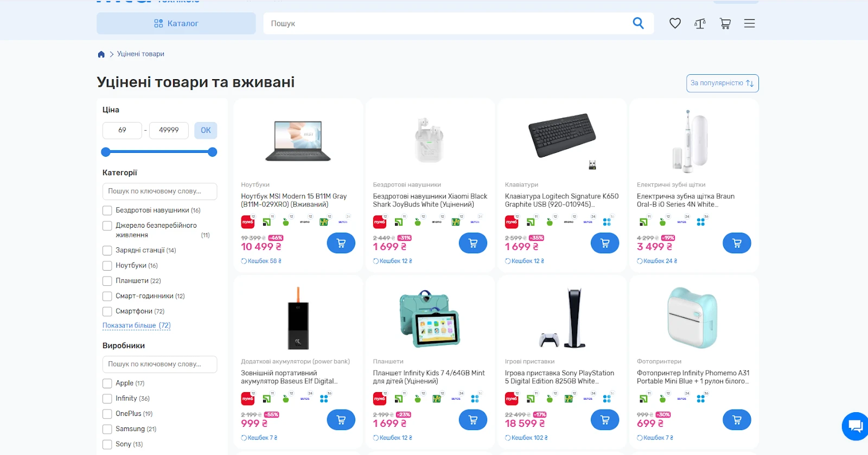Add Infinity Kids 7 tablet to cart

473,420
